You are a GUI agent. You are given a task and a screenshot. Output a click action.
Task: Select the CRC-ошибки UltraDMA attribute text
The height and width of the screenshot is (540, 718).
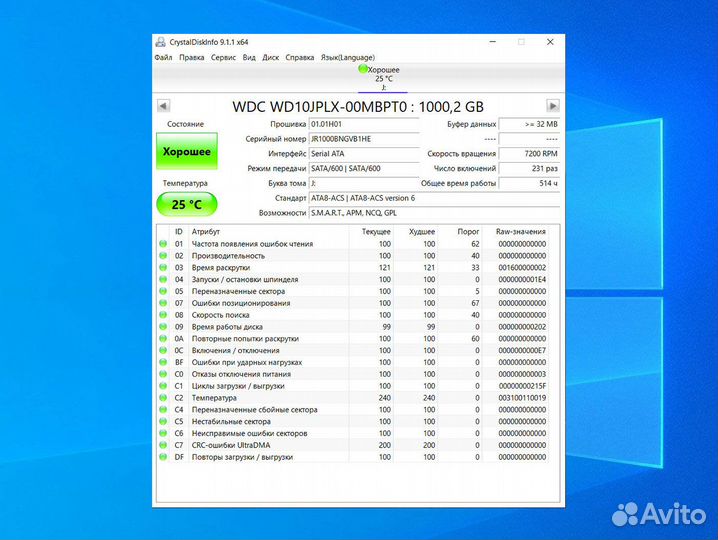point(231,445)
